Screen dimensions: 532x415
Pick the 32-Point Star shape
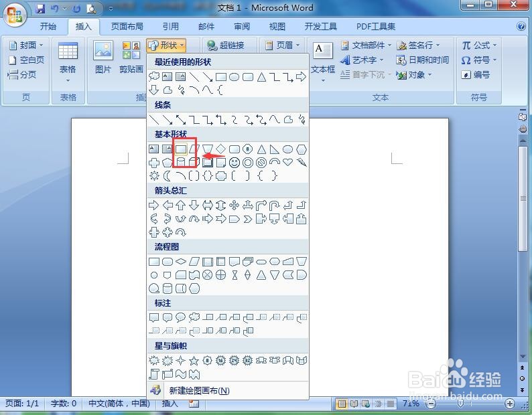pos(248,360)
